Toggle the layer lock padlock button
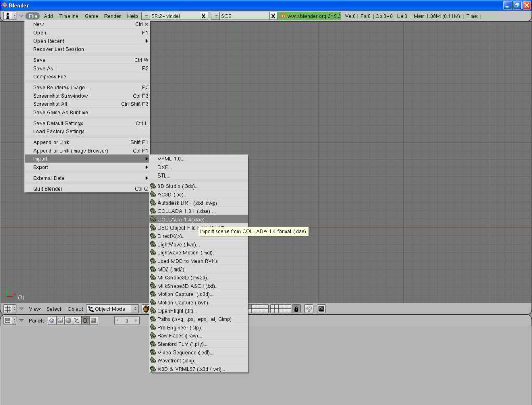The width and height of the screenshot is (532, 405). [296, 309]
